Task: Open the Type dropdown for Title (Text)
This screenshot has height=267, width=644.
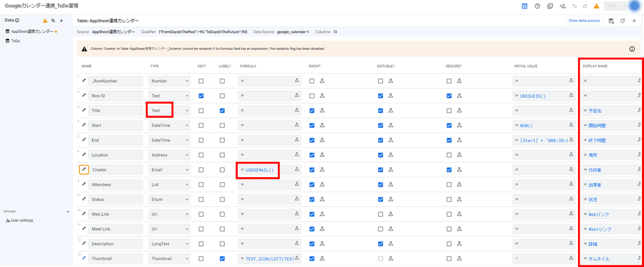Action: [170, 110]
